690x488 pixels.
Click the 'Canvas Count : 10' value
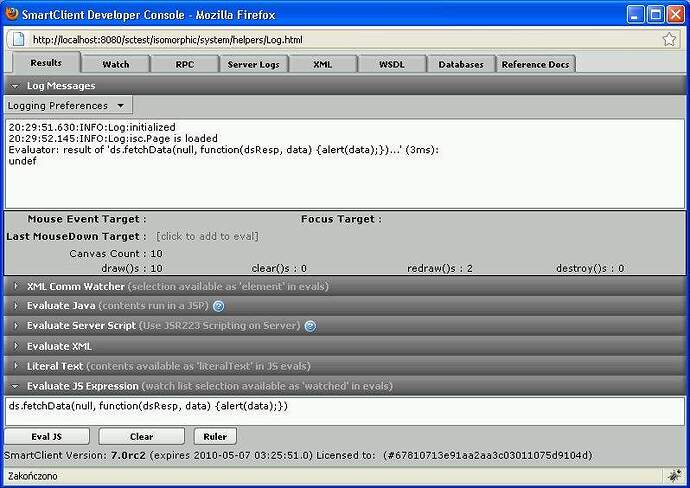tap(116, 253)
